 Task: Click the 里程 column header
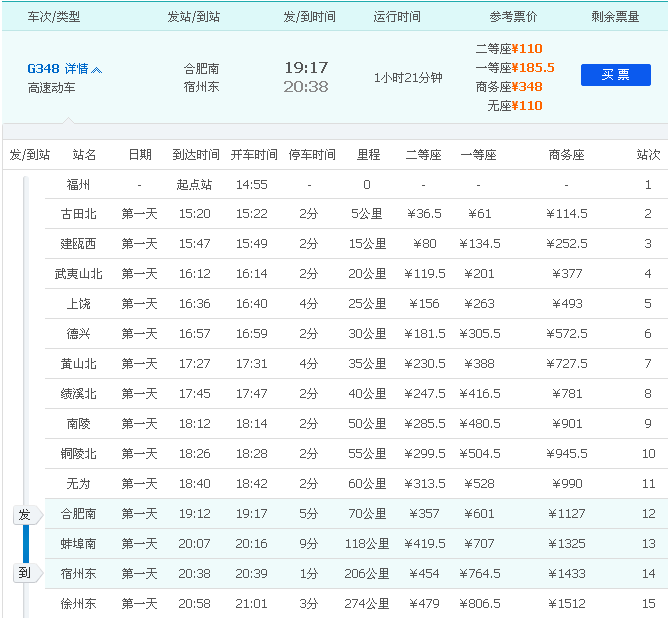click(369, 154)
